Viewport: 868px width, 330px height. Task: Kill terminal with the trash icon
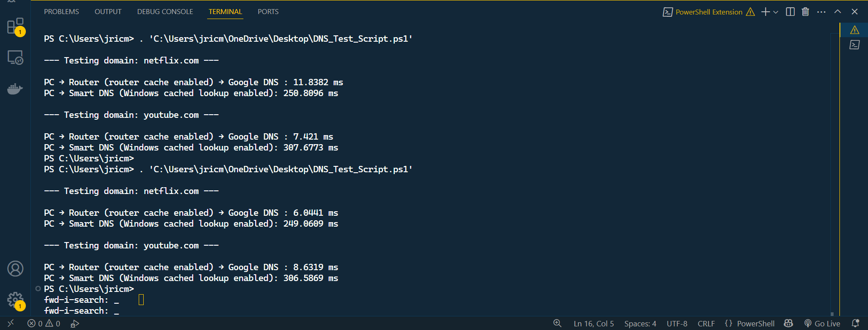pyautogui.click(x=805, y=12)
